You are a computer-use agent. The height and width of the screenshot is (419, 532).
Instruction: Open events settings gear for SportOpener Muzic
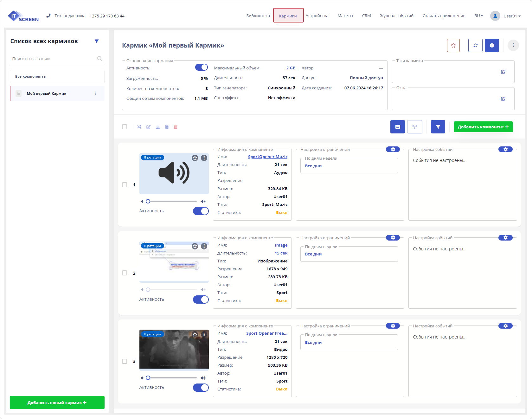(505, 149)
